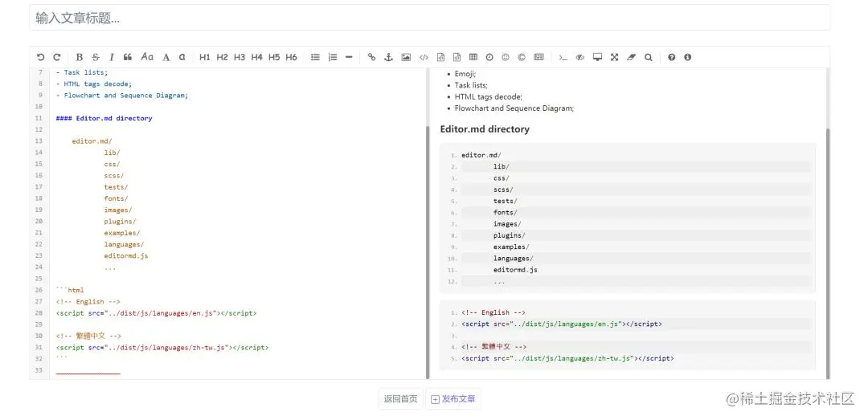Open the editor help dialog
The width and height of the screenshot is (868, 420).
671,57
